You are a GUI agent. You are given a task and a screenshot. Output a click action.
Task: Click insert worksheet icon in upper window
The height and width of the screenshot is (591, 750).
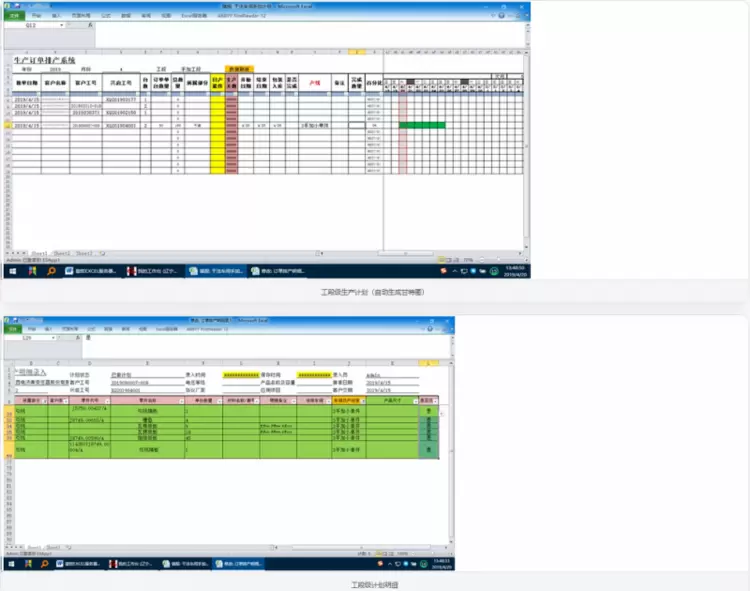click(102, 253)
